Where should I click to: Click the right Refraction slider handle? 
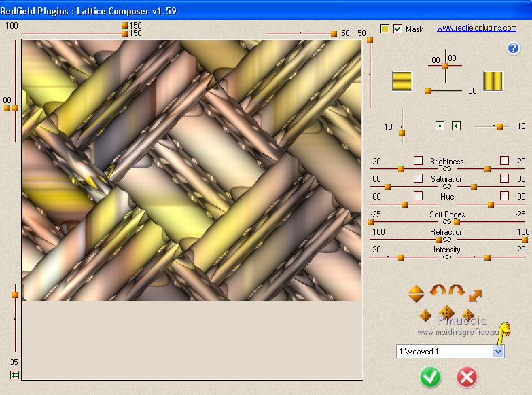tap(525, 240)
